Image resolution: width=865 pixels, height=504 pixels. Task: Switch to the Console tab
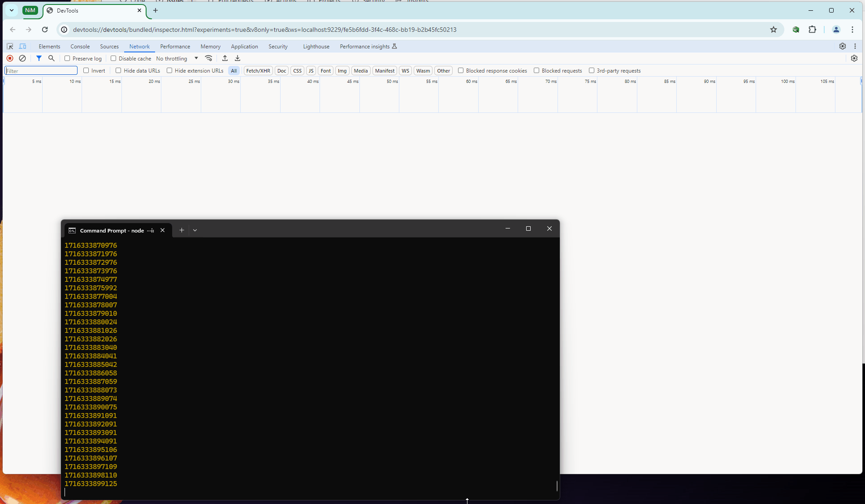pos(80,47)
